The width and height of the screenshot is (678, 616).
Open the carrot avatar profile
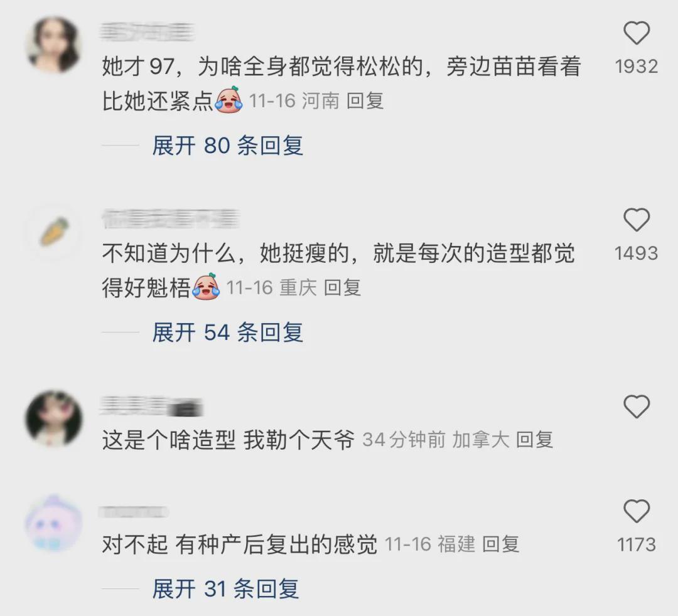pyautogui.click(x=53, y=231)
